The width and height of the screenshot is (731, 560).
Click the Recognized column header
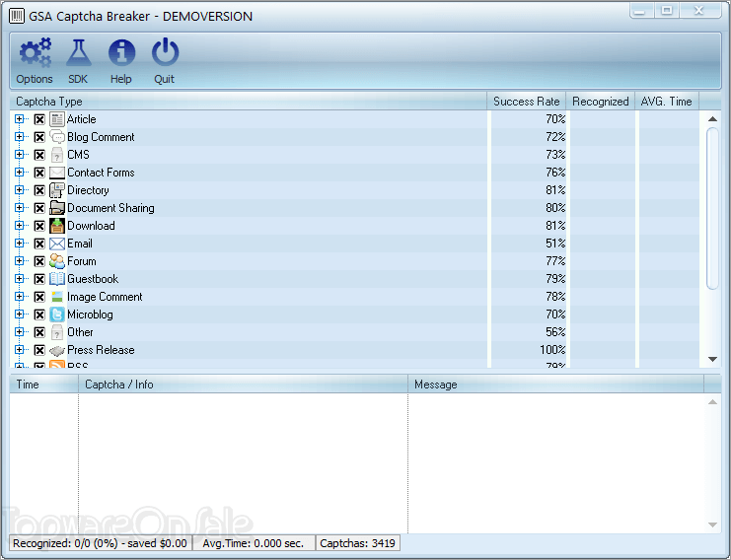tap(601, 102)
